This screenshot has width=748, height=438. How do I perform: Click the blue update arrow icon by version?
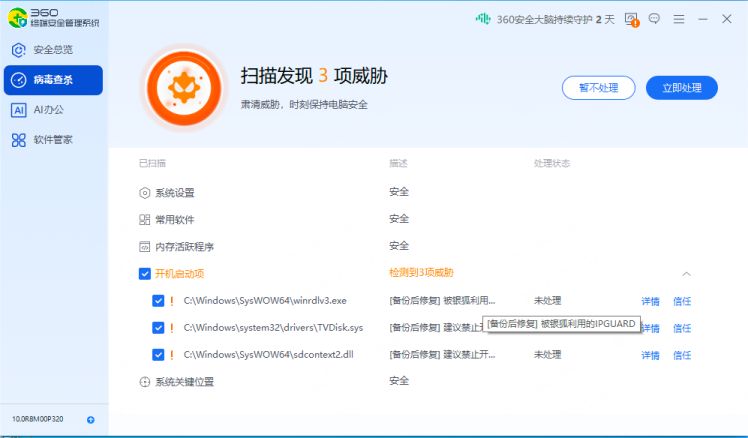click(x=91, y=420)
